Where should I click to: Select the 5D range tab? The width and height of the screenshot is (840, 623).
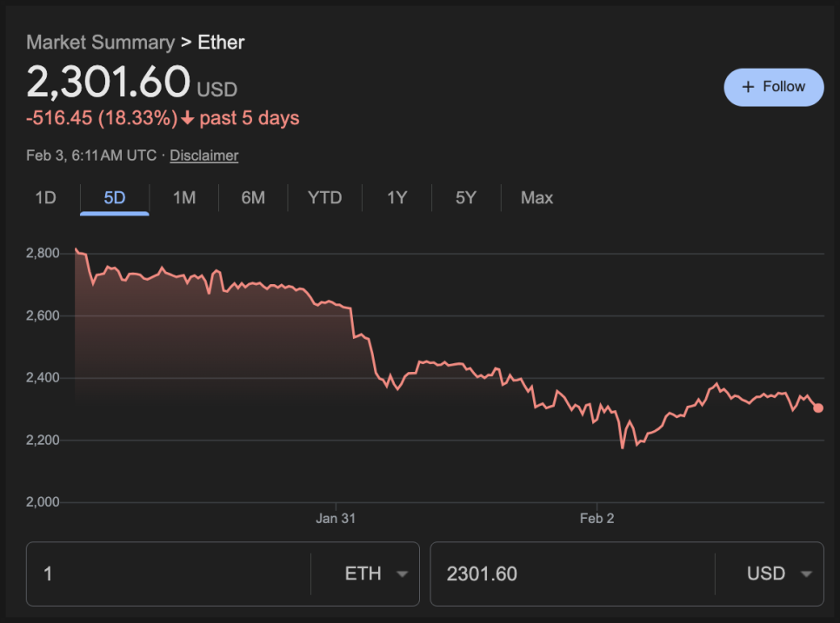click(x=115, y=198)
